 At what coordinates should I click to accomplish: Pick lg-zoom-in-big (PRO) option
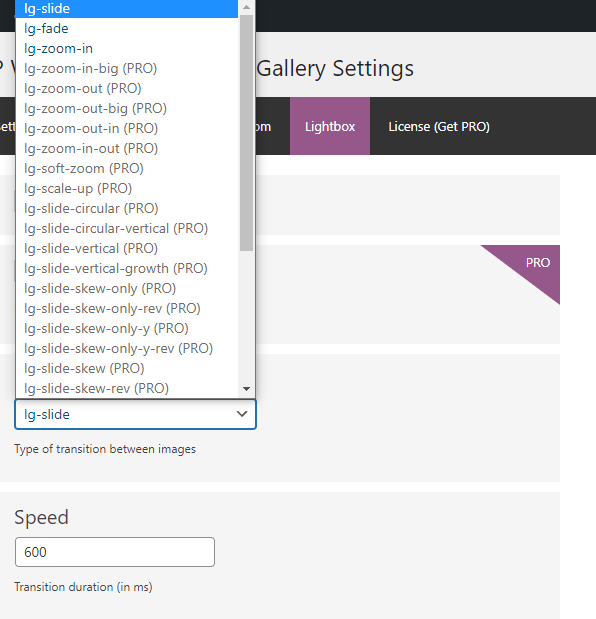(x=127, y=69)
